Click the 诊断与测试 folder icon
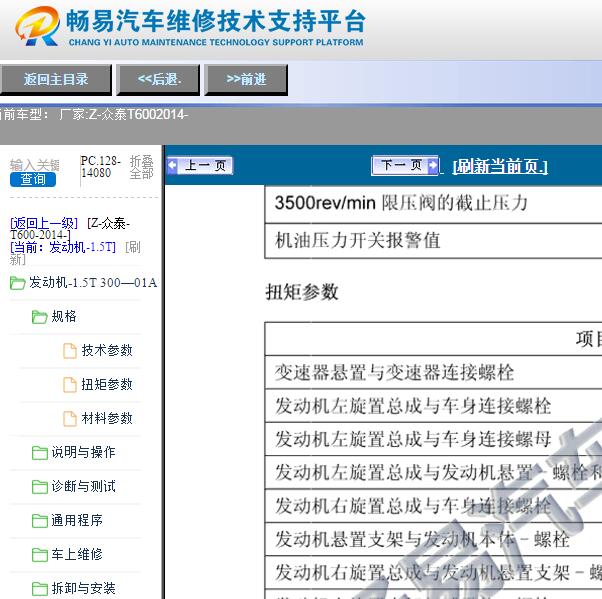 (x=40, y=487)
